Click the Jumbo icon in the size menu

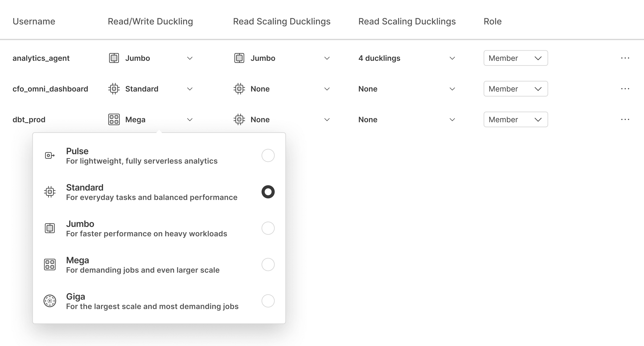click(49, 228)
